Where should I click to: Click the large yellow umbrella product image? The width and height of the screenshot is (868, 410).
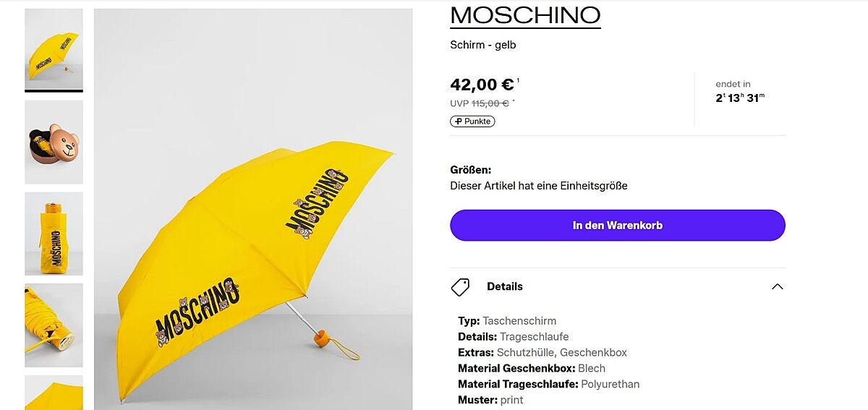click(x=253, y=210)
